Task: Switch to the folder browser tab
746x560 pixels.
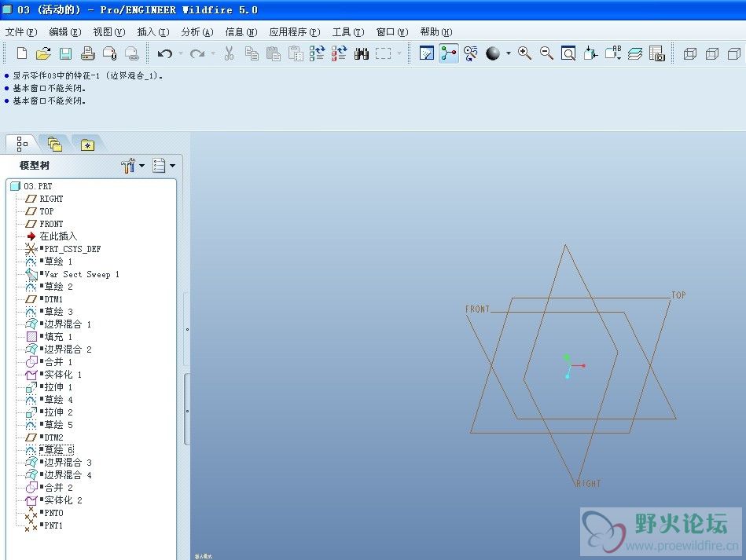Action: (55, 144)
